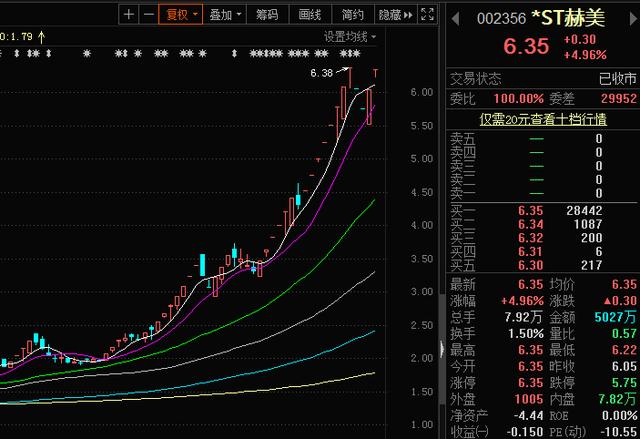
Task: Click the 6.38 high price marker
Action: [x=322, y=73]
